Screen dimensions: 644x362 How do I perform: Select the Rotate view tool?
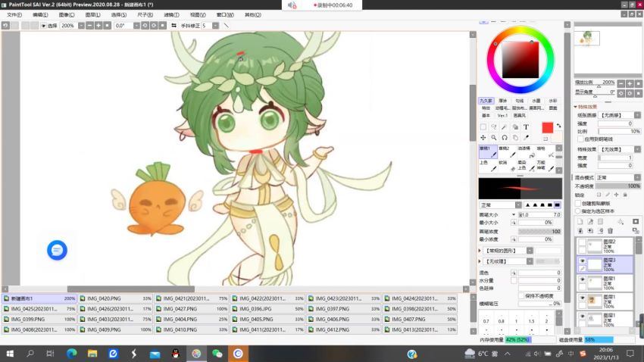point(505,138)
